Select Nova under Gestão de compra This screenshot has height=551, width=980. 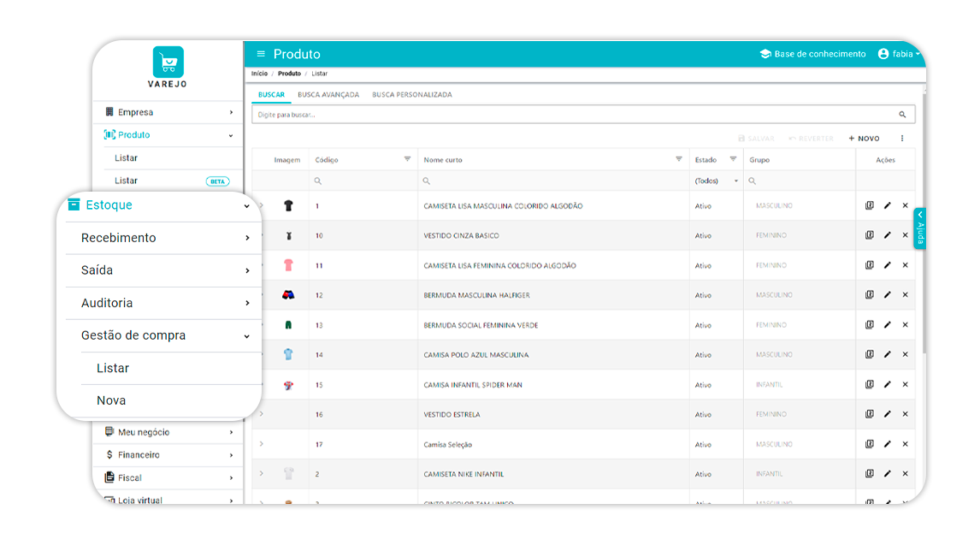(x=111, y=400)
